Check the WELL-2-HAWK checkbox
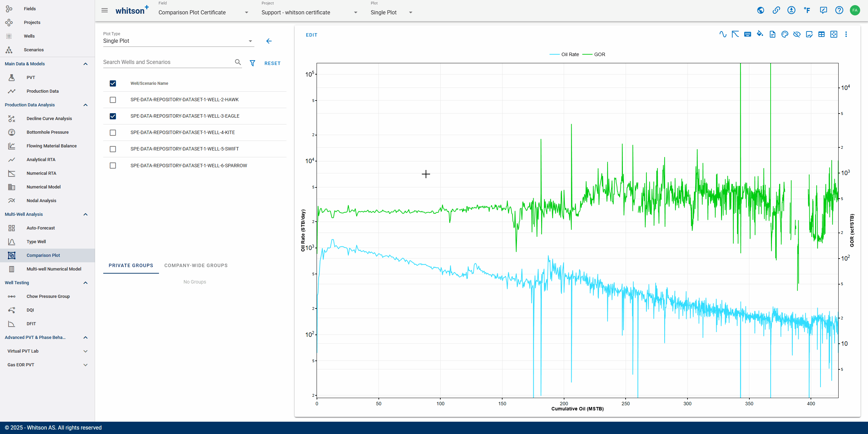This screenshot has width=868, height=434. pyautogui.click(x=113, y=100)
